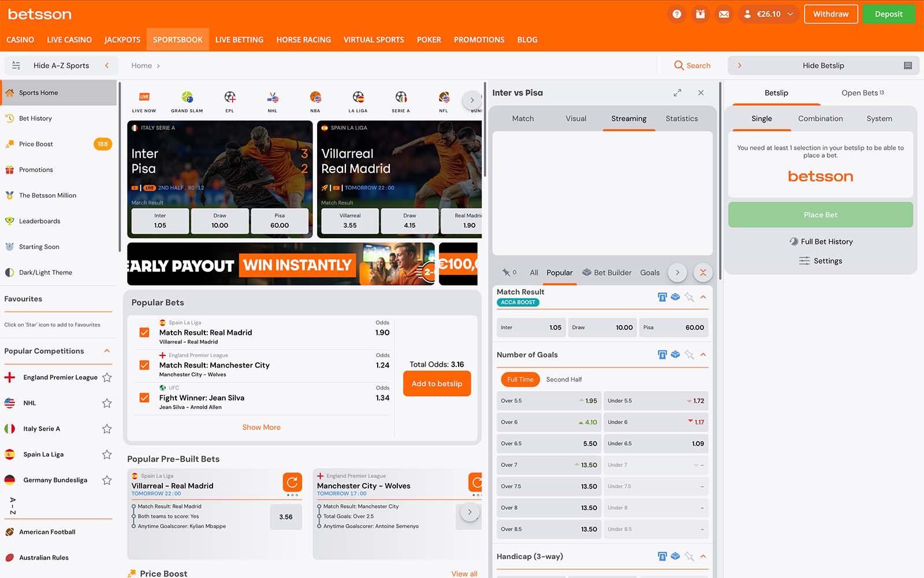Reveal more market filters with the next arrow
924x578 pixels.
[x=677, y=272]
